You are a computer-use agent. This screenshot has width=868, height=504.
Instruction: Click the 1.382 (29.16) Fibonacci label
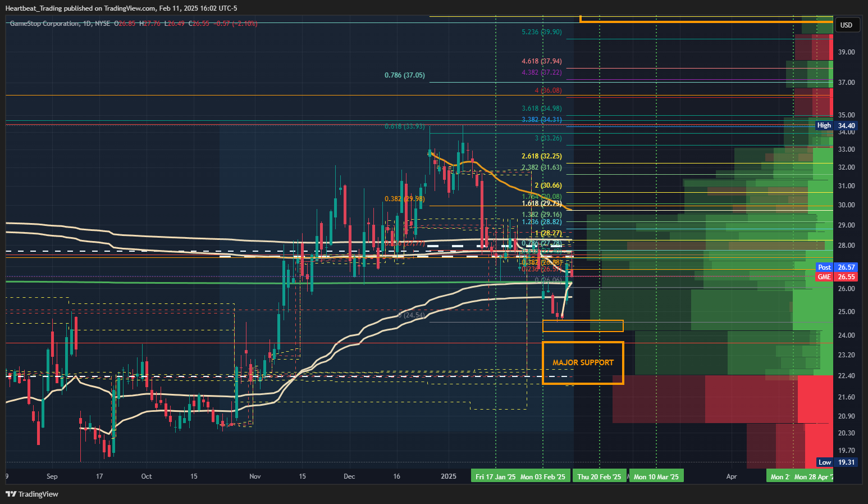pyautogui.click(x=541, y=215)
